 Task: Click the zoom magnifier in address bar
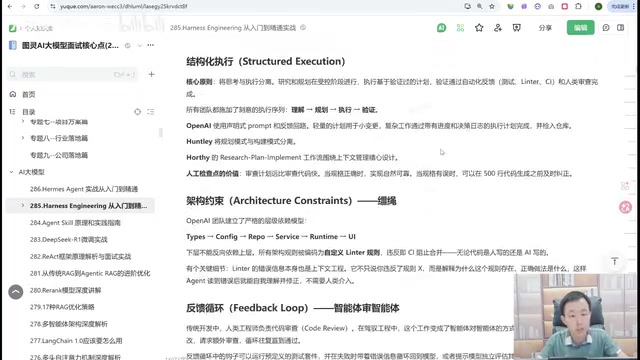coord(480,6)
